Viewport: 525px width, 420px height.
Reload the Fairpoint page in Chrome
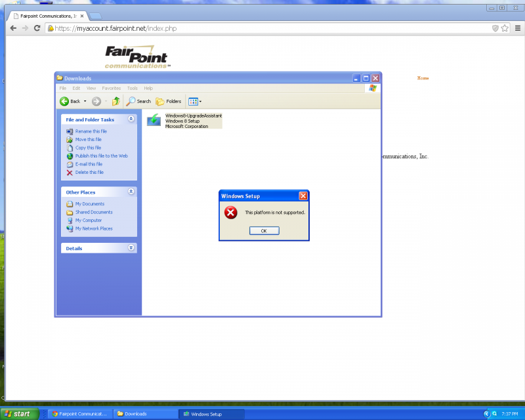tap(37, 28)
